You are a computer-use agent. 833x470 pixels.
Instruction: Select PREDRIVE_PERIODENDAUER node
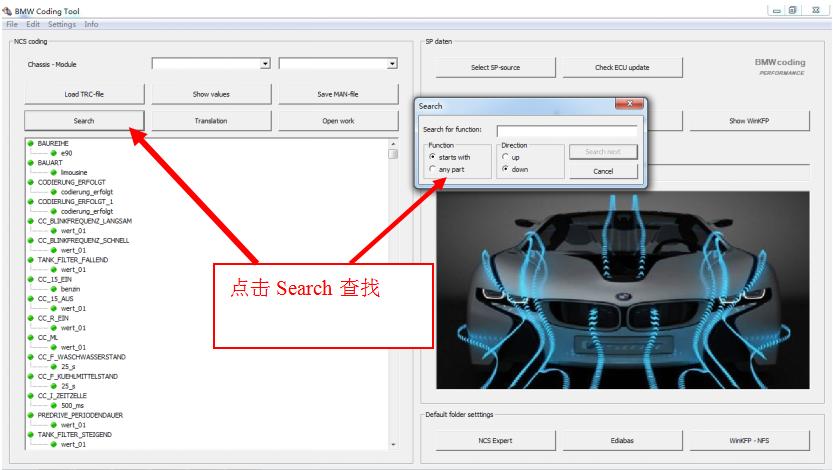[80, 415]
